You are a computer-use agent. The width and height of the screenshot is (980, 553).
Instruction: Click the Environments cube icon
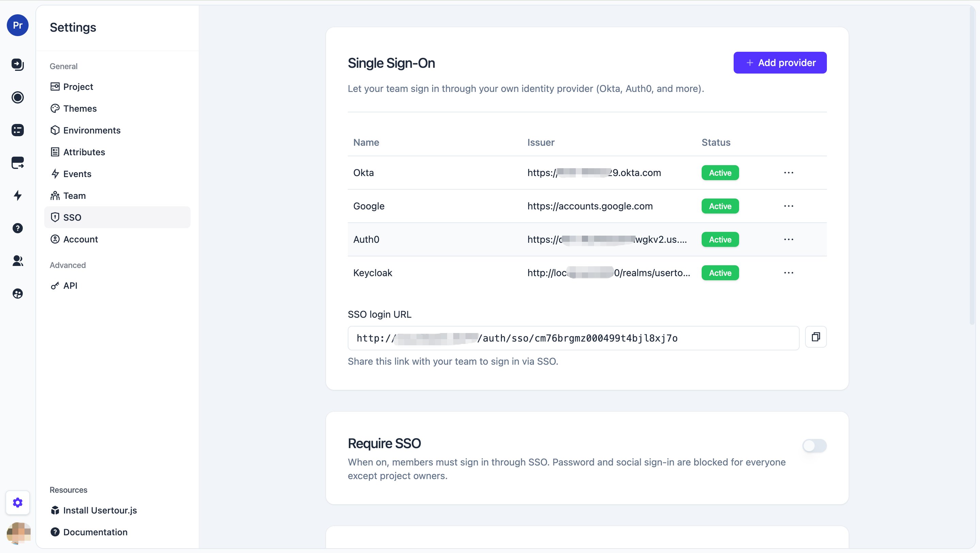[55, 130]
